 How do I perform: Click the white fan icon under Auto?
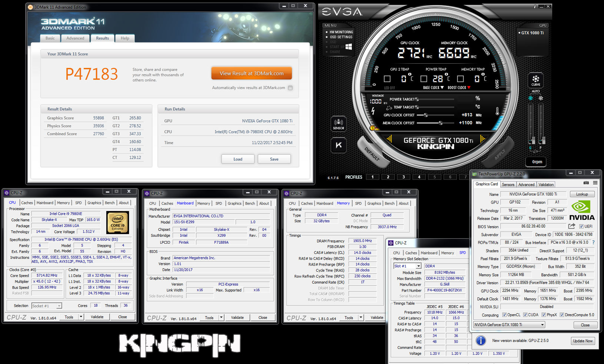pyautogui.click(x=541, y=98)
